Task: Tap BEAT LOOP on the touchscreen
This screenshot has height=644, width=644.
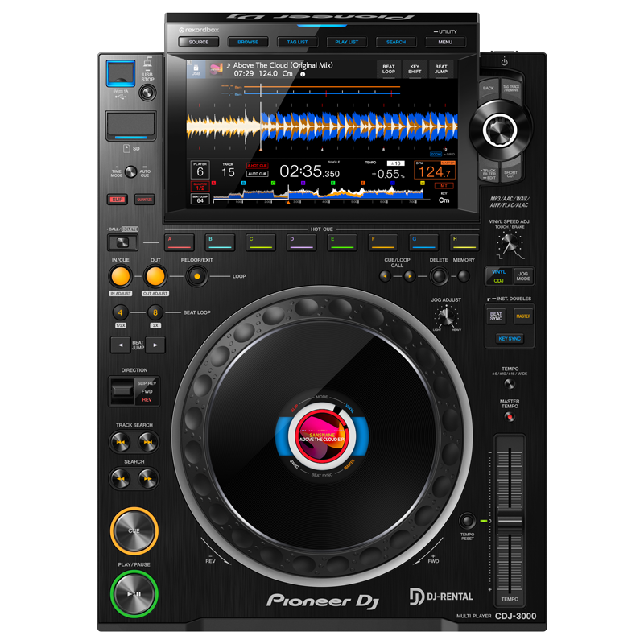Action: 389,69
